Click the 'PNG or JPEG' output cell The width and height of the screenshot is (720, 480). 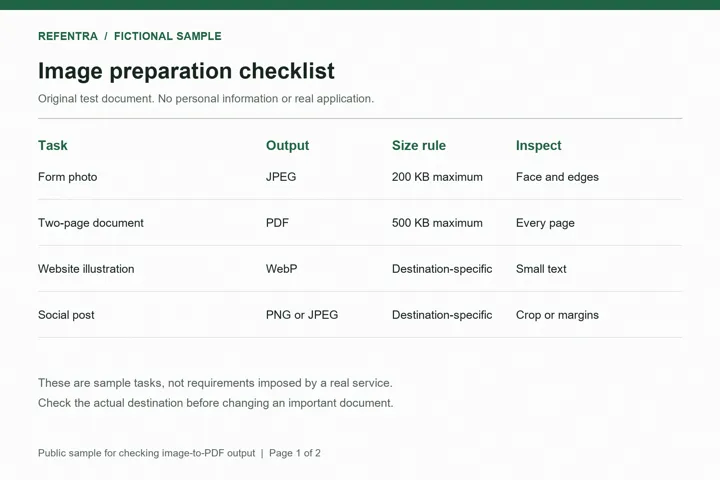[x=302, y=315]
